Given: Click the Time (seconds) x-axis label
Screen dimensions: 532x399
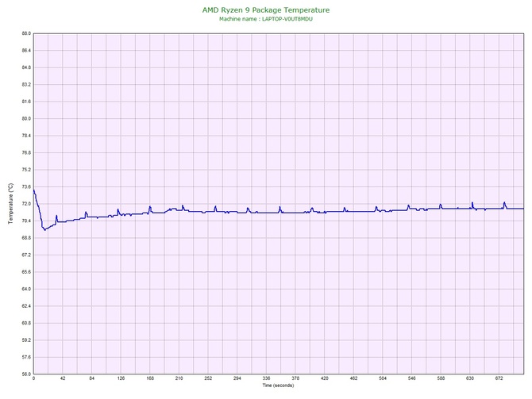Looking at the screenshot, I should 278,386.
